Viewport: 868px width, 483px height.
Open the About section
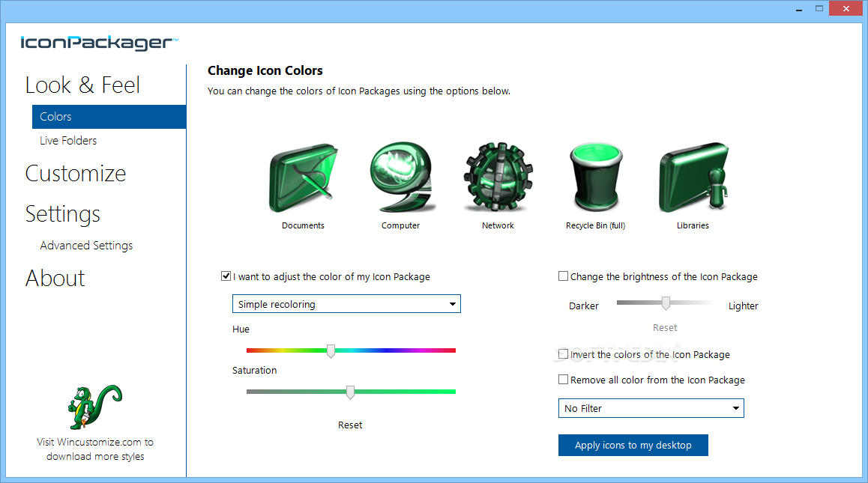[x=55, y=279]
